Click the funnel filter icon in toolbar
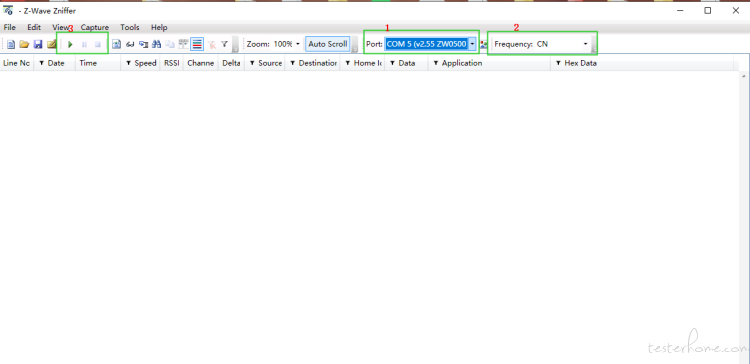750x364 pixels. [224, 44]
